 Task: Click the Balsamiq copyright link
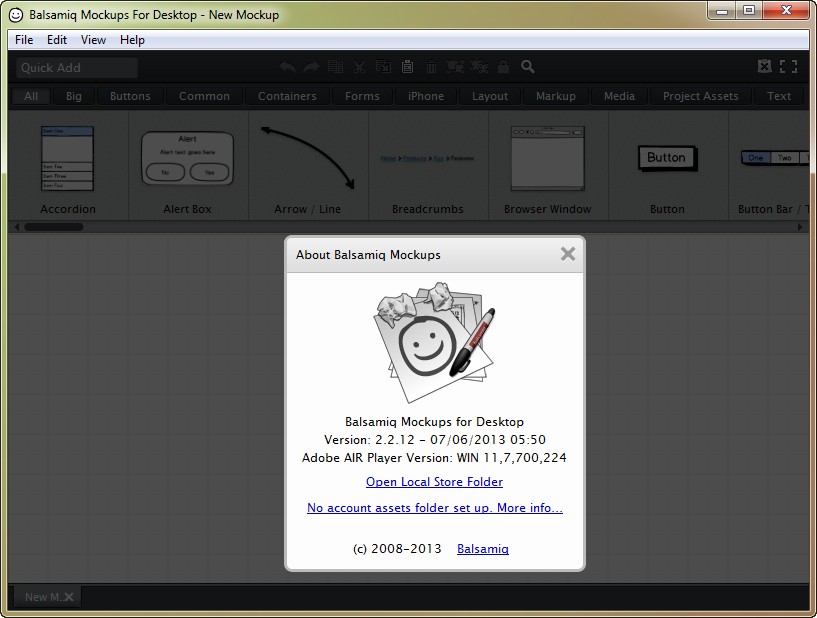click(483, 549)
